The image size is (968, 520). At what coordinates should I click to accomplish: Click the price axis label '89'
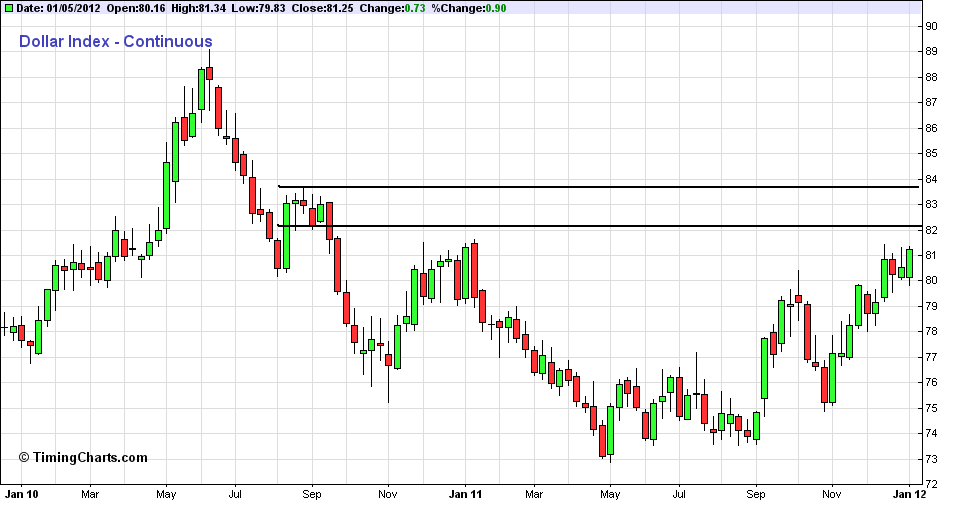pyautogui.click(x=931, y=51)
